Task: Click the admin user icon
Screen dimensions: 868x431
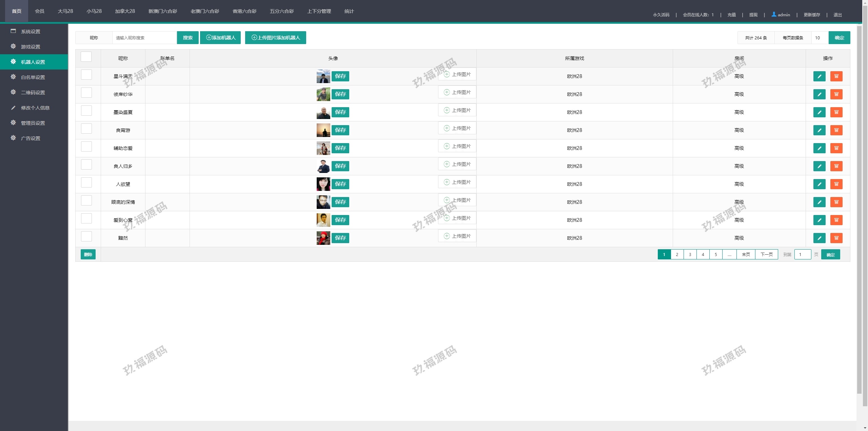Action: (x=774, y=14)
